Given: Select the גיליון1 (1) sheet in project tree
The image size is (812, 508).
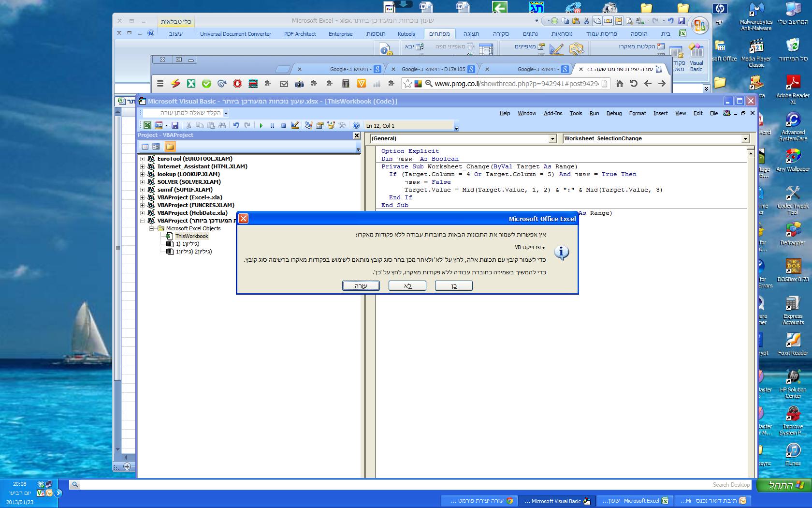Looking at the screenshot, I should click(188, 244).
